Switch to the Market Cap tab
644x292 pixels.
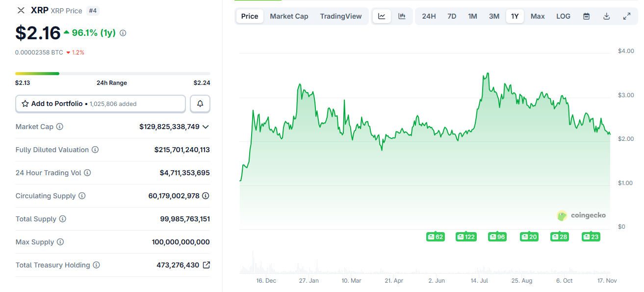pos(289,16)
